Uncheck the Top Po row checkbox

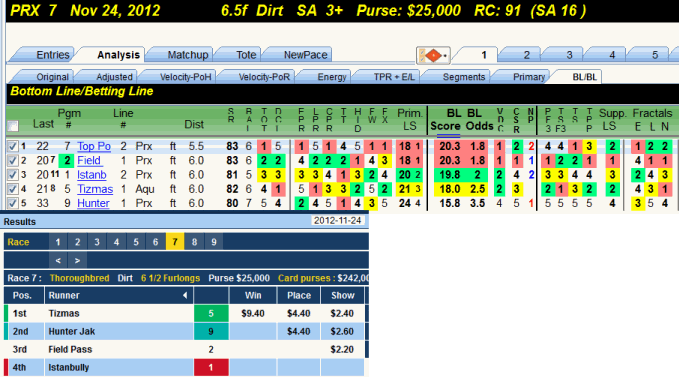point(13,146)
